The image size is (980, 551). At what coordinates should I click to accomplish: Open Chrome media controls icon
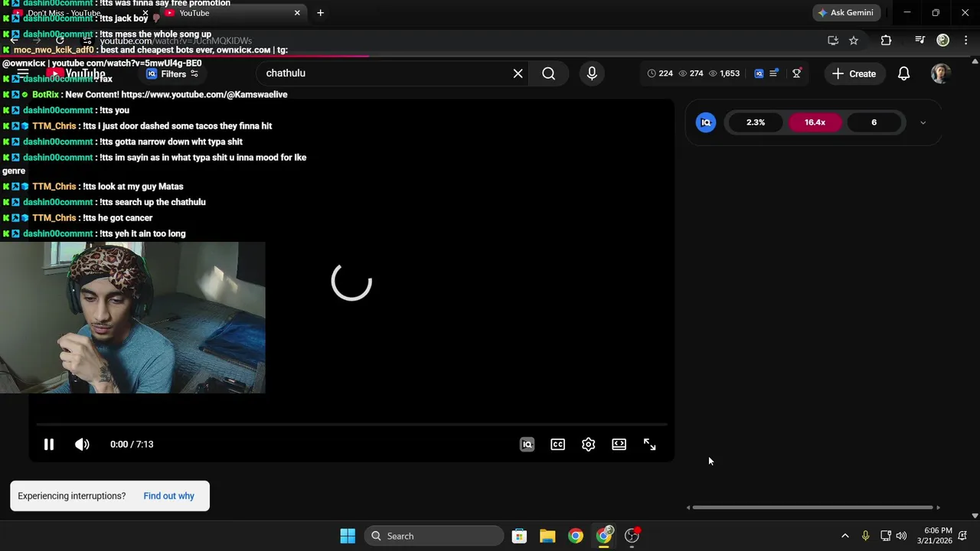[920, 41]
